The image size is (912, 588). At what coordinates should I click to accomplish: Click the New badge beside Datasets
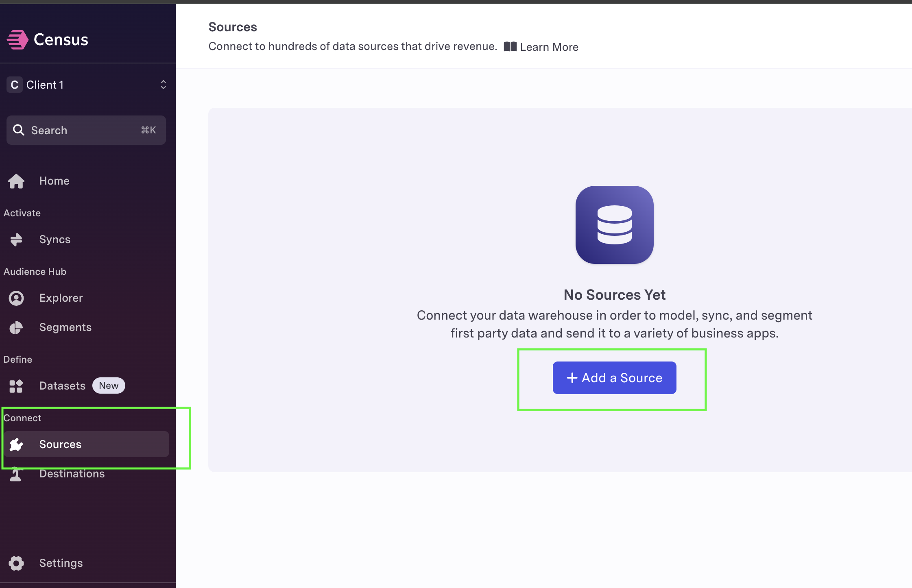pos(109,385)
